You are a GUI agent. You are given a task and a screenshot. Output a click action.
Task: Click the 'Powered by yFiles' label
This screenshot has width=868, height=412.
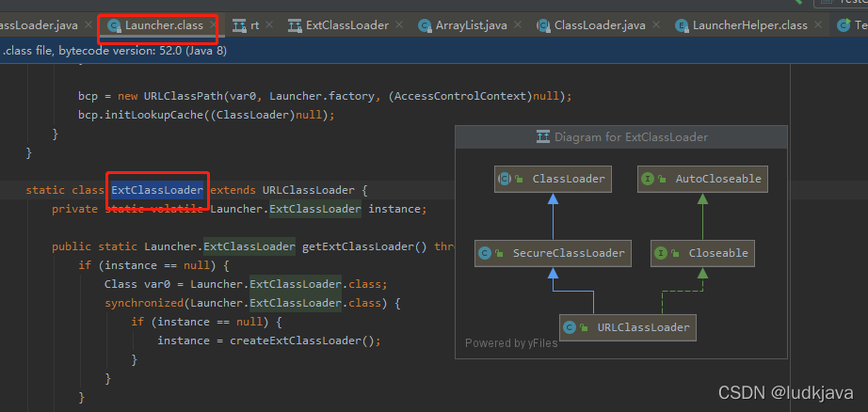[511, 343]
